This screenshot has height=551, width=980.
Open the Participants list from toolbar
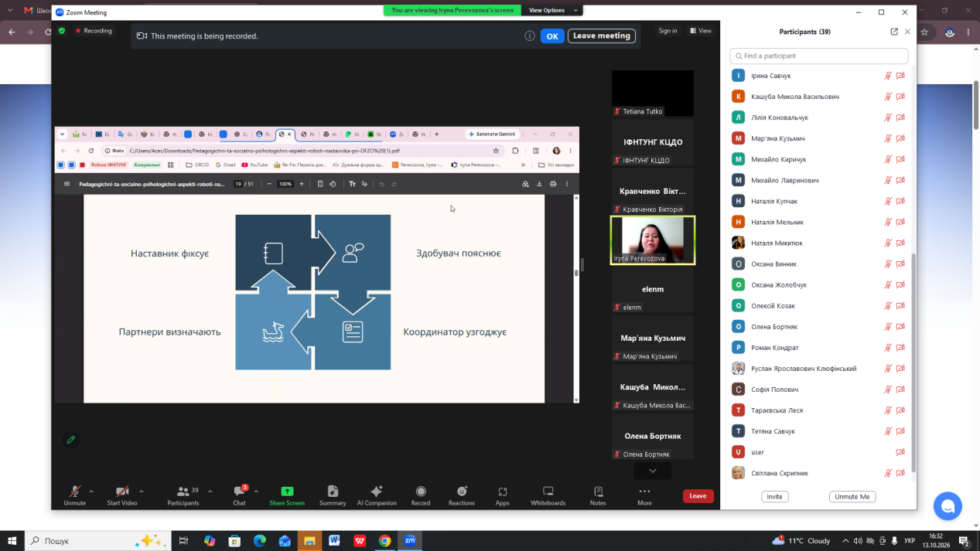pos(183,495)
